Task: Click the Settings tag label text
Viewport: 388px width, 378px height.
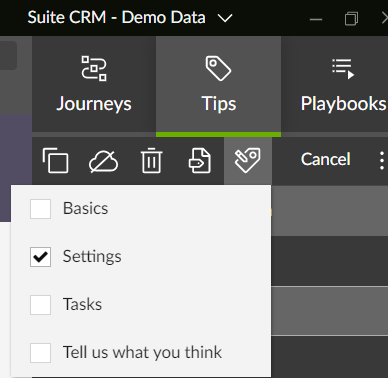Action: 92,257
